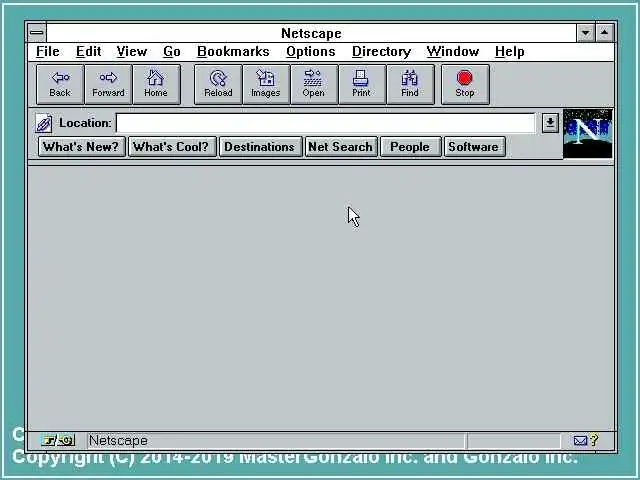The image size is (640, 480).
Task: Open the Destinations directory button
Action: 260,147
